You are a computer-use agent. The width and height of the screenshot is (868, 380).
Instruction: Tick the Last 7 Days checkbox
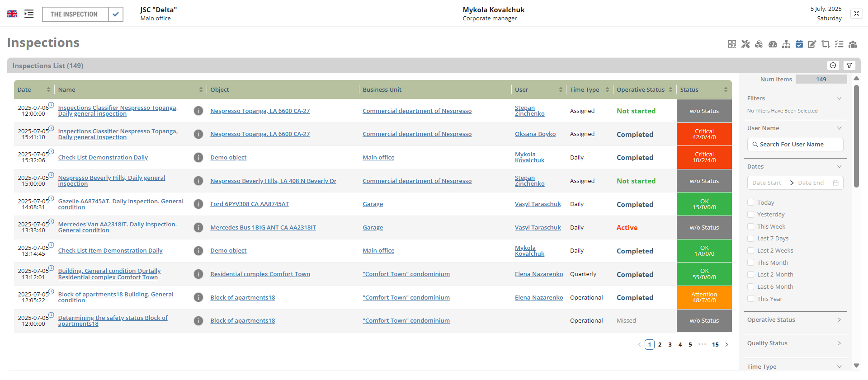tap(750, 239)
